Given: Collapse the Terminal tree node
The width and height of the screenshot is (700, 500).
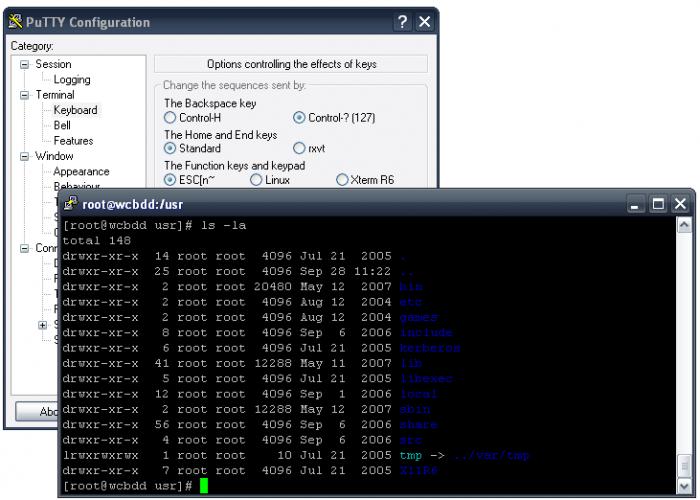Looking at the screenshot, I should (25, 95).
